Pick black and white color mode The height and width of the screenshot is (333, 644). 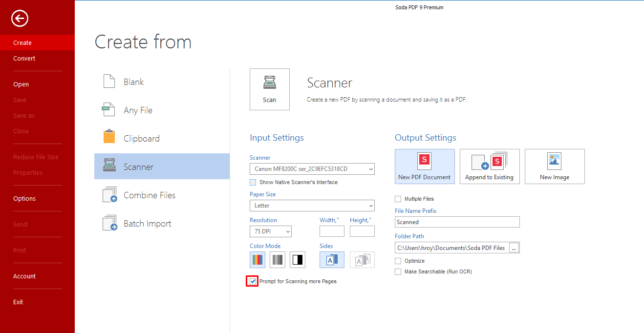298,260
